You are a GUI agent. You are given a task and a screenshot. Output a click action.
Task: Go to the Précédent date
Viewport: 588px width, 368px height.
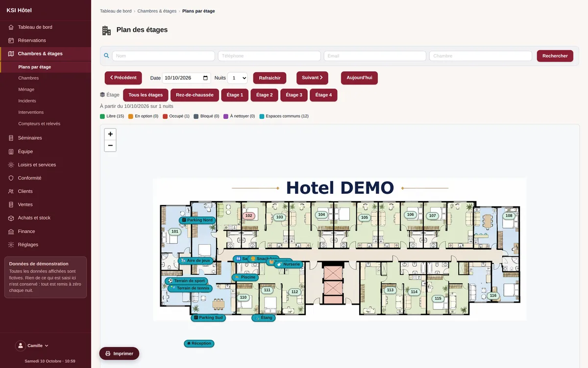click(123, 78)
